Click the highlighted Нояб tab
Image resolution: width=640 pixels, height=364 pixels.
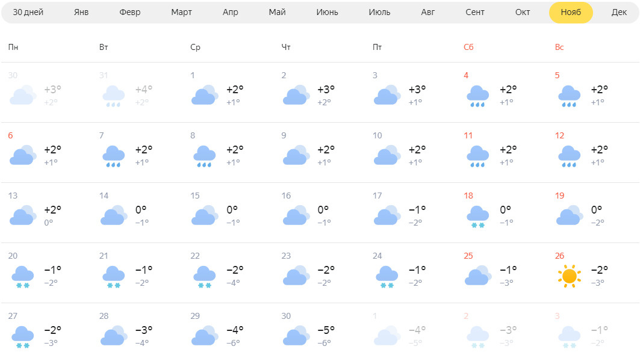click(x=571, y=12)
